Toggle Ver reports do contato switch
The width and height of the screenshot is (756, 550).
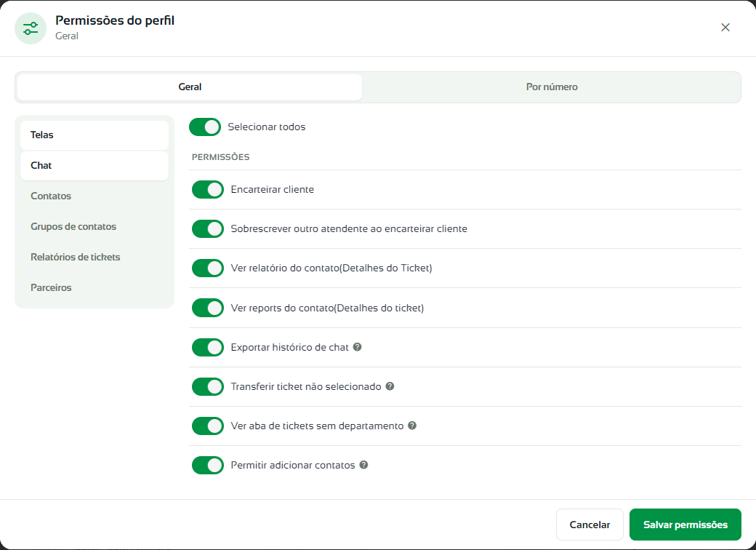pyautogui.click(x=208, y=308)
